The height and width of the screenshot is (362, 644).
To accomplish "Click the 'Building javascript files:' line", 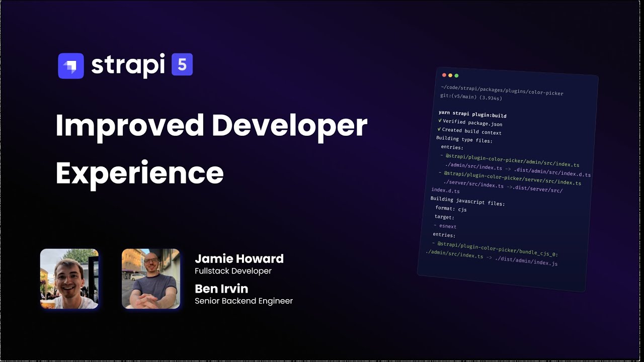I will pyautogui.click(x=467, y=201).
